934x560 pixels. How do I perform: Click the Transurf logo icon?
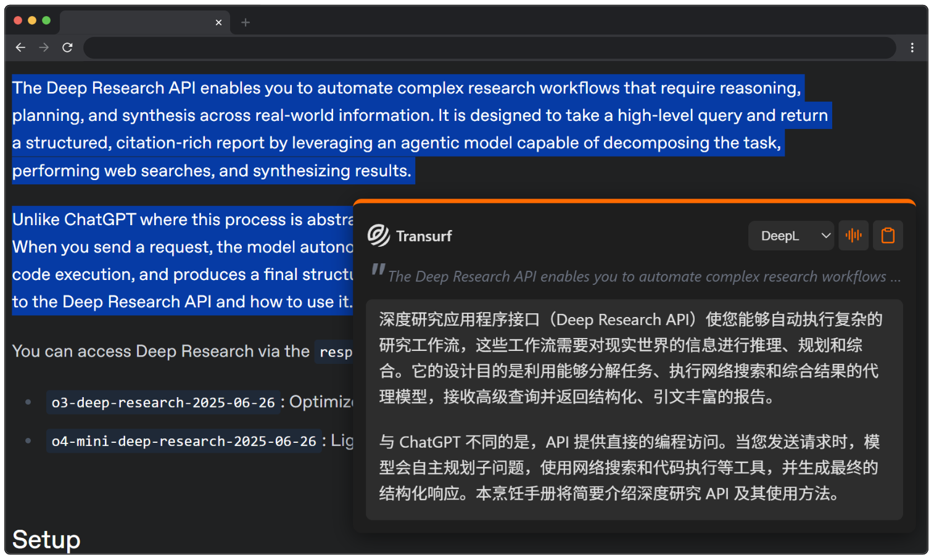379,236
